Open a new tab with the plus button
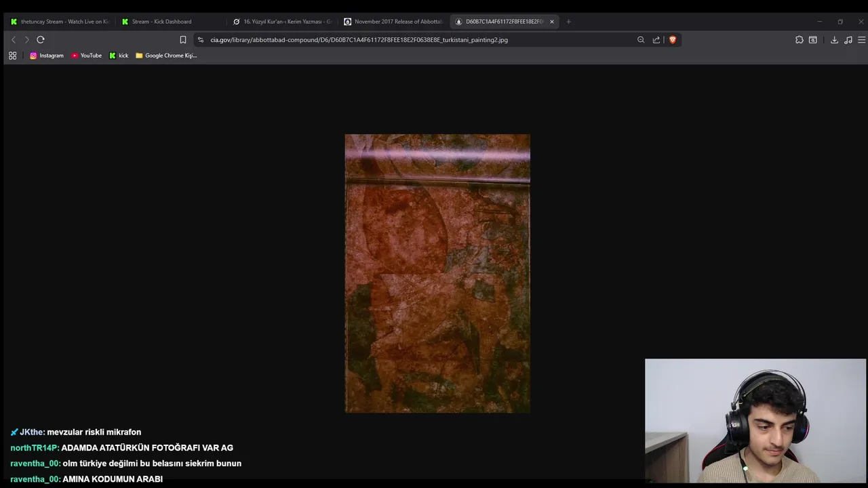Viewport: 868px width, 488px height. click(x=568, y=22)
